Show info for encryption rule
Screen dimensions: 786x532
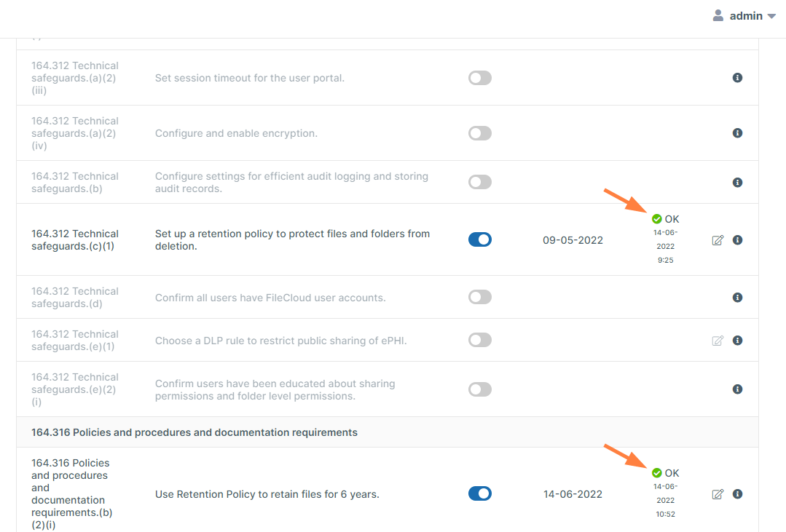[737, 133]
